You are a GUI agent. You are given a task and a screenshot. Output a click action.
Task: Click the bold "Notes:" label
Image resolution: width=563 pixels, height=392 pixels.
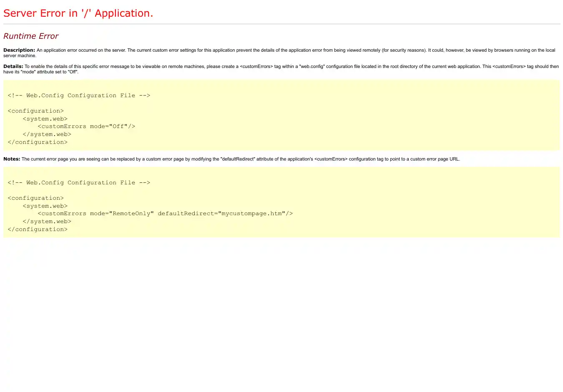pyautogui.click(x=12, y=159)
